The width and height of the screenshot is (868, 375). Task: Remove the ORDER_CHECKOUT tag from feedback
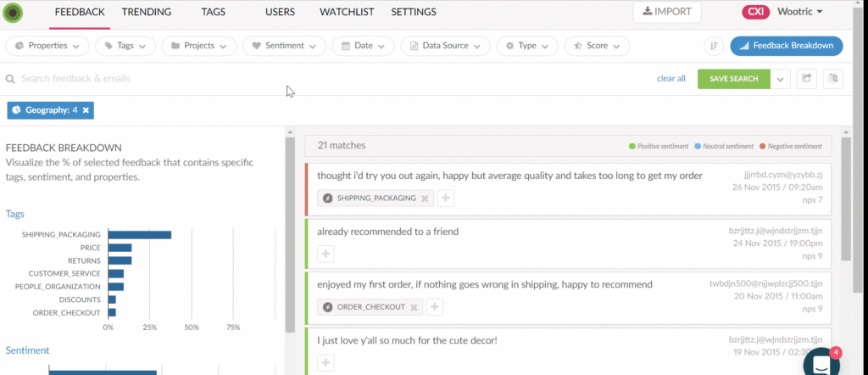coord(414,307)
